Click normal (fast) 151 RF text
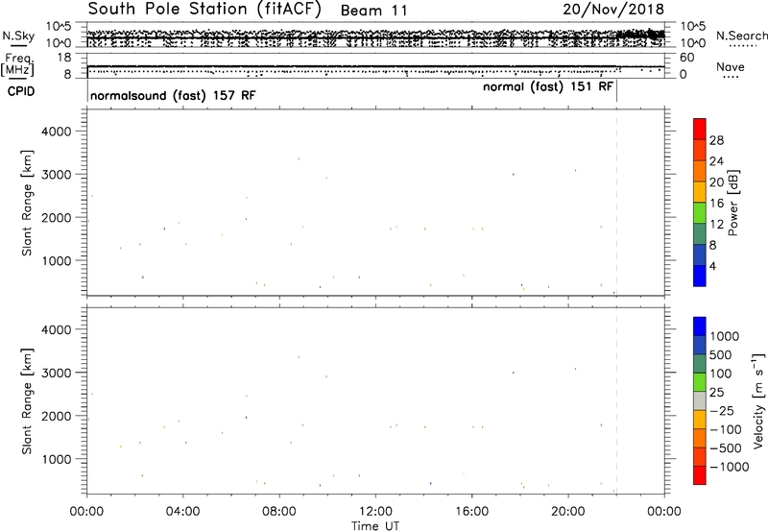This screenshot has width=768, height=532. [547, 86]
